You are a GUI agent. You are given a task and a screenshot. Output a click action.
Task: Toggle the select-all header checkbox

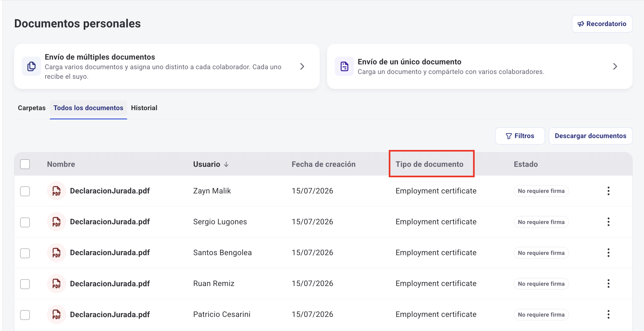[x=25, y=164]
